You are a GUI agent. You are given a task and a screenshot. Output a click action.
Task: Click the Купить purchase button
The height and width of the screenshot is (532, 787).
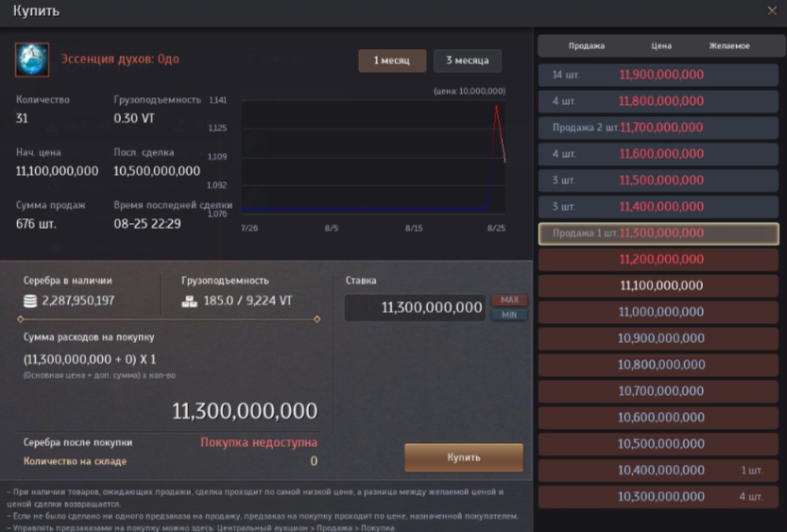(x=464, y=457)
